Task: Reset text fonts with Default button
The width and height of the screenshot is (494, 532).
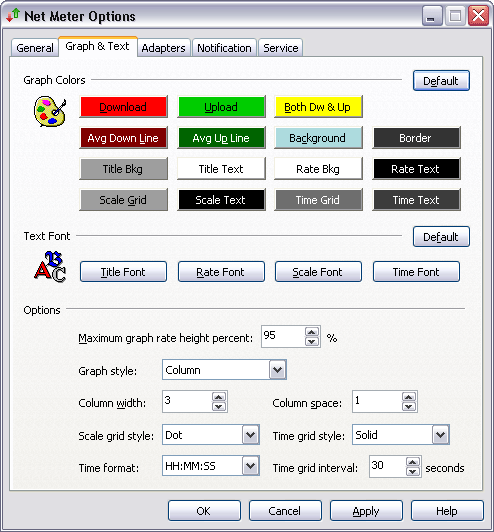Action: [441, 236]
